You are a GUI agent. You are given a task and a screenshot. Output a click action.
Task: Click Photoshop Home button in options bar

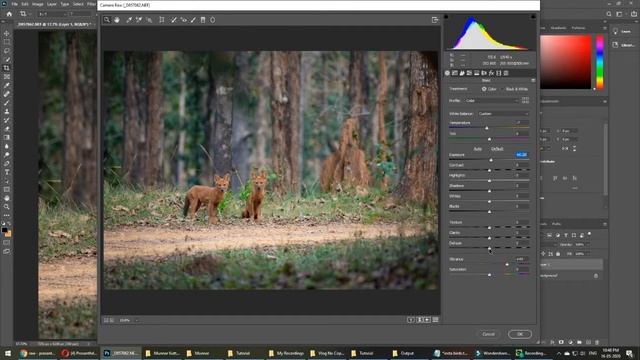(x=9, y=14)
